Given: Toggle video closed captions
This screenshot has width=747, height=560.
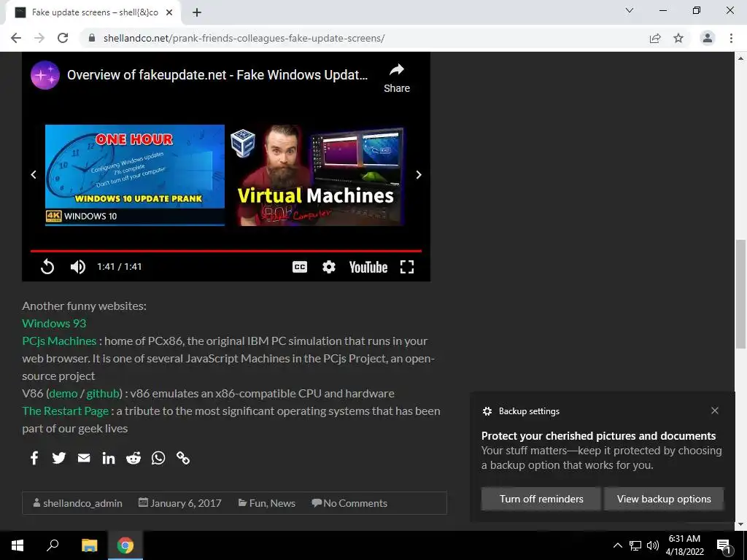Looking at the screenshot, I should [300, 267].
